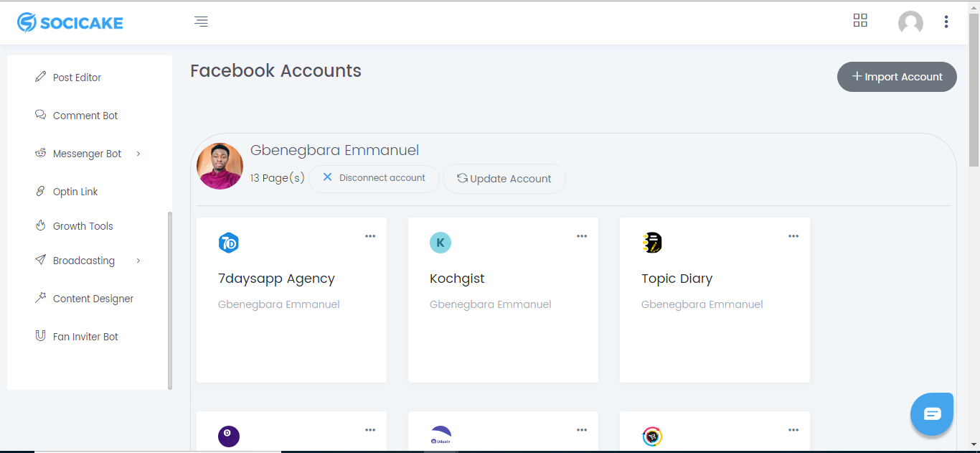Click the Comment Bot chat icon

pos(40,115)
